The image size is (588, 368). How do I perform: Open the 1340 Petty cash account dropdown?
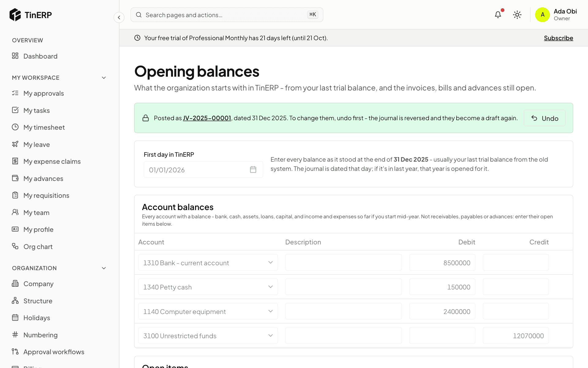coord(208,287)
